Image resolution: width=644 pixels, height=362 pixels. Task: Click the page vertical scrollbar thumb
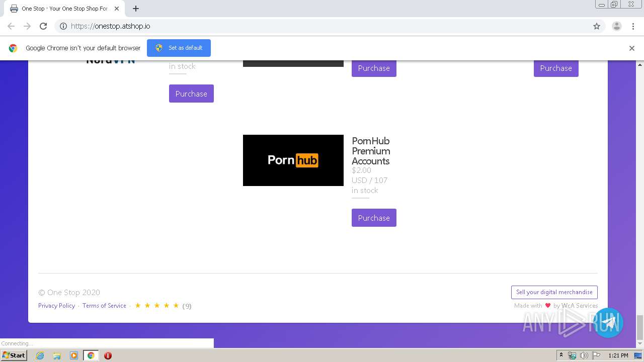[640, 327]
